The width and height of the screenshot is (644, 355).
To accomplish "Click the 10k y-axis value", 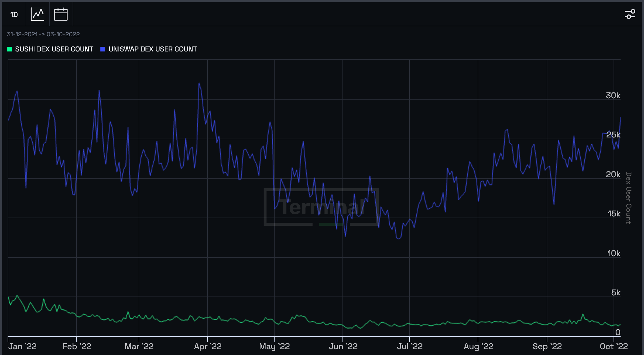I will point(614,253).
